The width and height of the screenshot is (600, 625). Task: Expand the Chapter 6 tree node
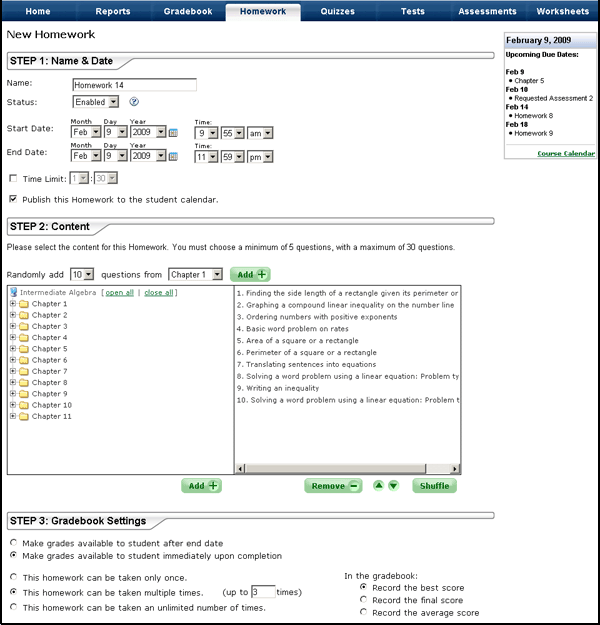coord(13,360)
